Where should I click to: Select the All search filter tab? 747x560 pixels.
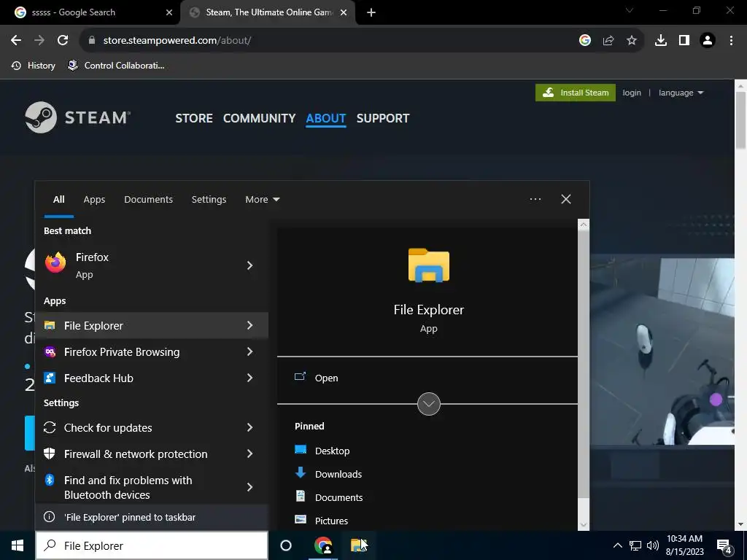click(x=58, y=200)
